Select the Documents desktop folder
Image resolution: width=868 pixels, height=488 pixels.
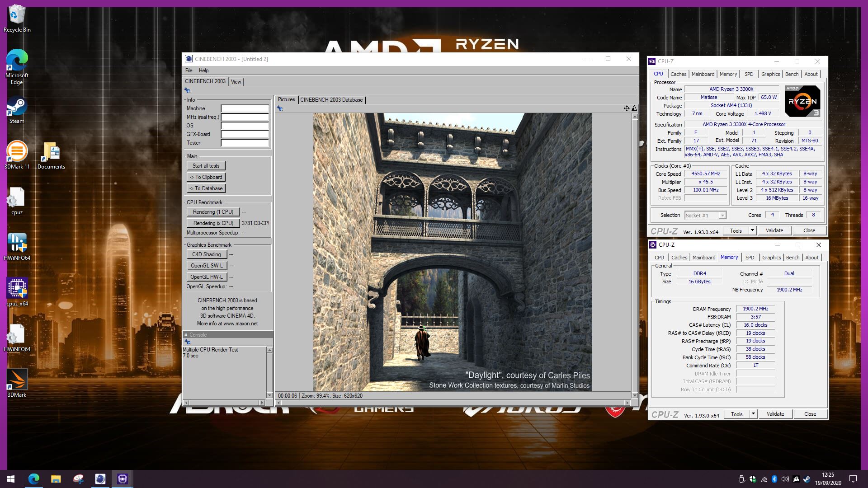pyautogui.click(x=51, y=155)
